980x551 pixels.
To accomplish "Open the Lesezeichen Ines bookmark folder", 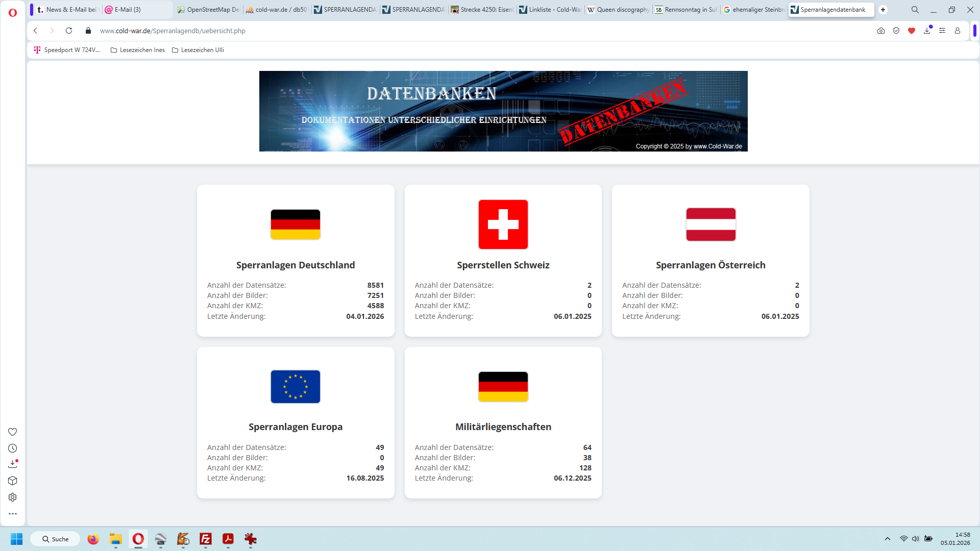I will point(138,50).
